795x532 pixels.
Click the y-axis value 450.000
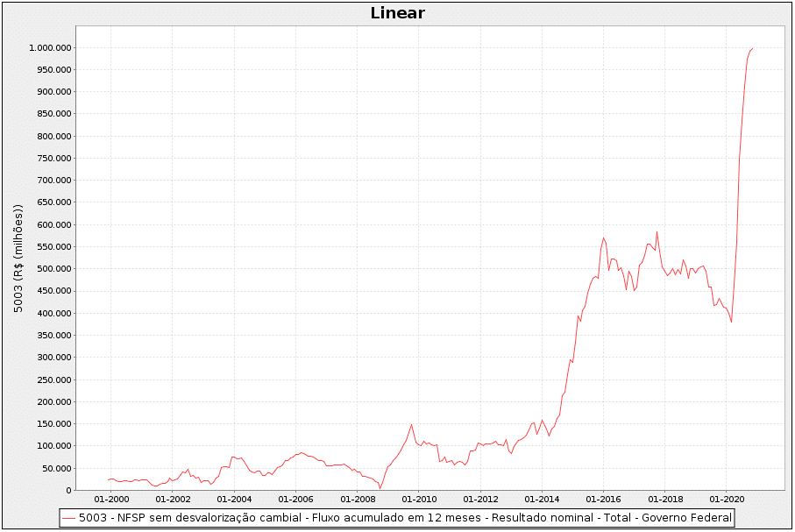click(53, 291)
